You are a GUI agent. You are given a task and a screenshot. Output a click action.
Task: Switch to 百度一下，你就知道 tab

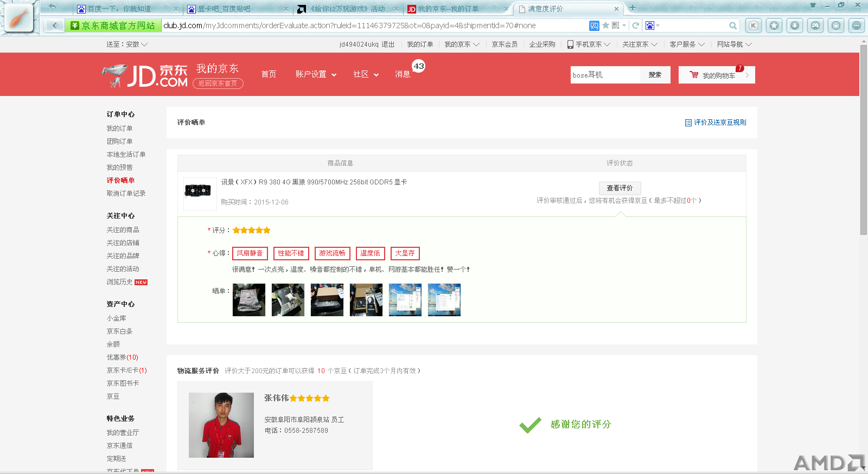127,9
